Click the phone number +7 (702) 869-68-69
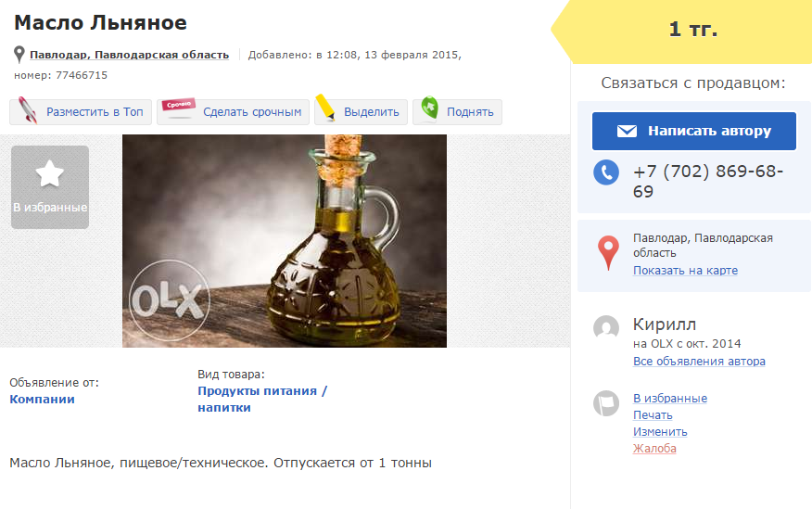This screenshot has width=812, height=509. click(707, 182)
